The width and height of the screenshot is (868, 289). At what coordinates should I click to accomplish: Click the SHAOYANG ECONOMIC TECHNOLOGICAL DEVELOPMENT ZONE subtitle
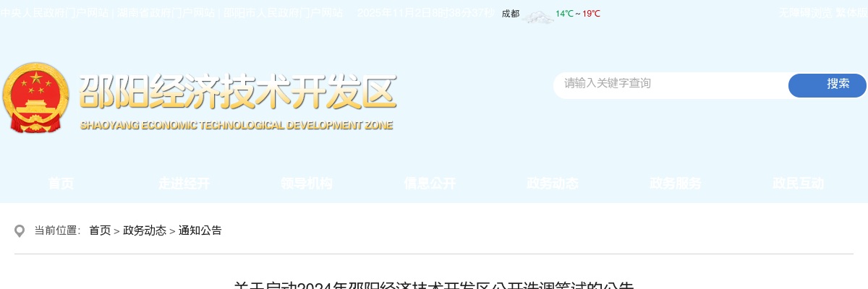237,125
